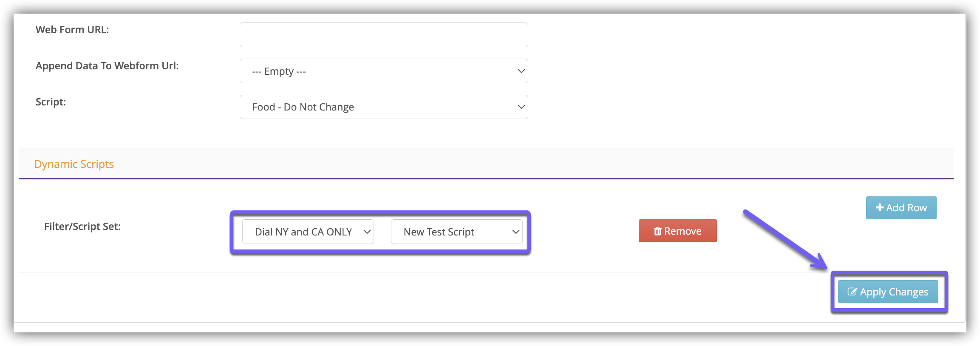
Task: Open the Append Data To Webform Url dropdown
Action: click(x=383, y=71)
